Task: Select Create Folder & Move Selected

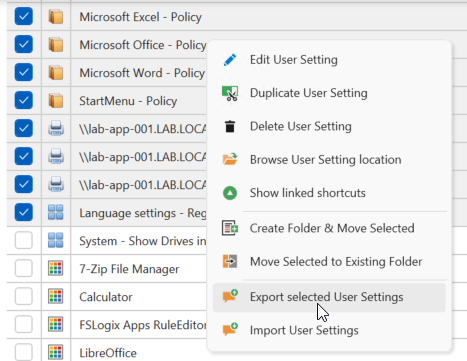Action: [329, 228]
